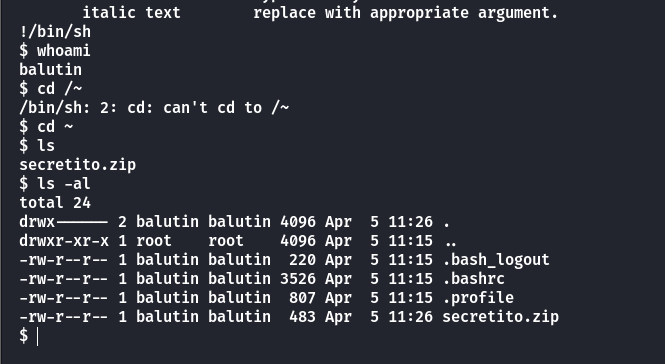Click the .bashrc filename
Image resolution: width=665 pixels, height=364 pixels.
[x=473, y=279]
